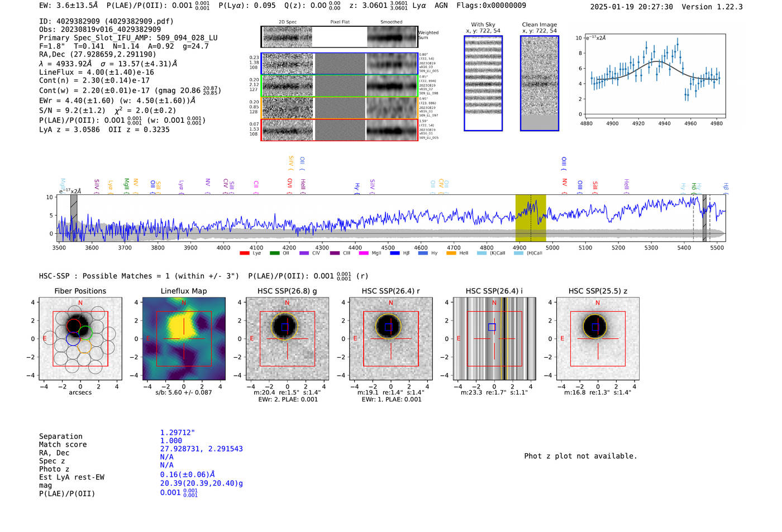This screenshot has width=782, height=532.
Task: Click the orange fiber circle in Fiber Positions
Action: 84,347
